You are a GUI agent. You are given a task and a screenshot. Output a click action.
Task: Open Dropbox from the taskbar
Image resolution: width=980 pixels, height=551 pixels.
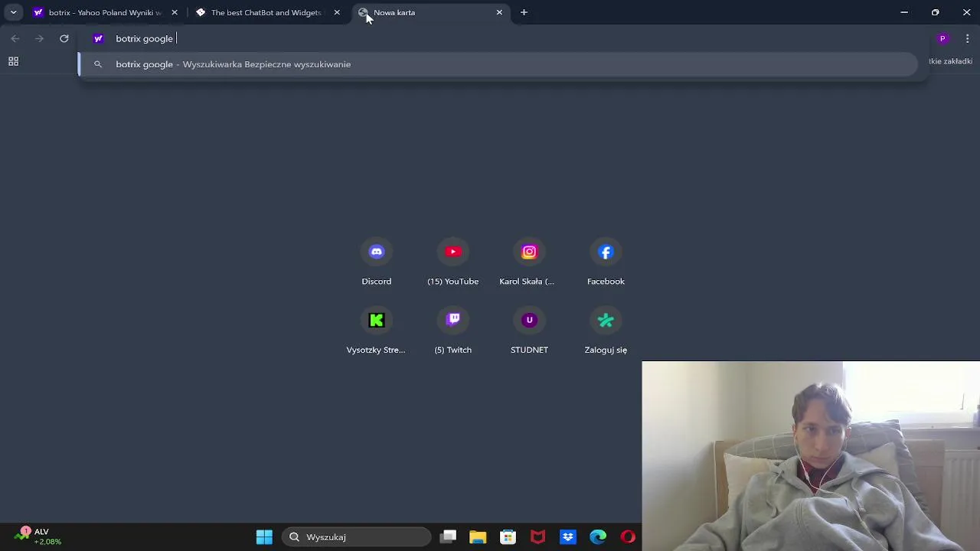click(x=567, y=537)
